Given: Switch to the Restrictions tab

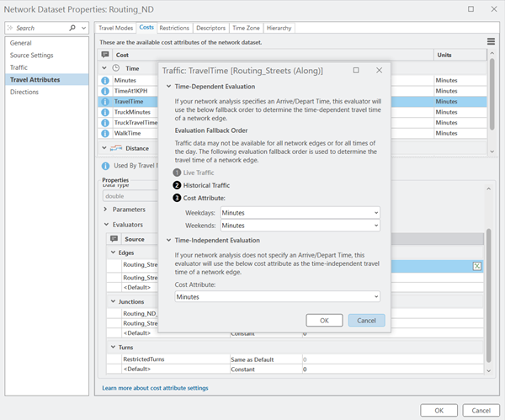Looking at the screenshot, I should (174, 28).
